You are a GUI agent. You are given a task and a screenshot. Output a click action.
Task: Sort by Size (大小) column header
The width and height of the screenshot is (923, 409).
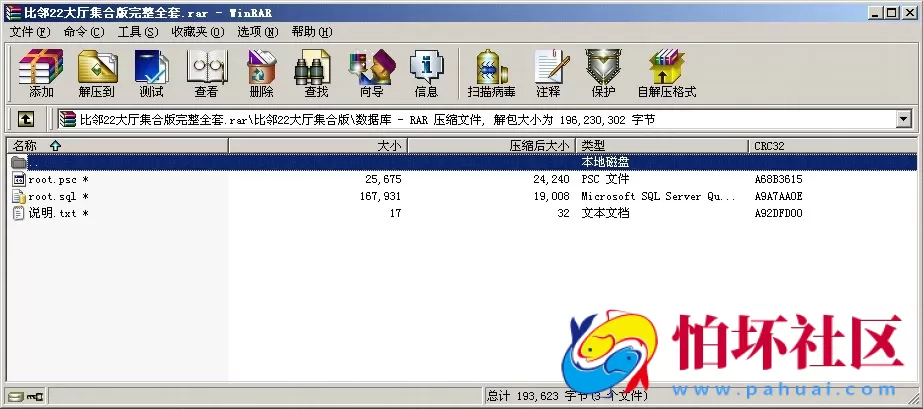tap(318, 145)
